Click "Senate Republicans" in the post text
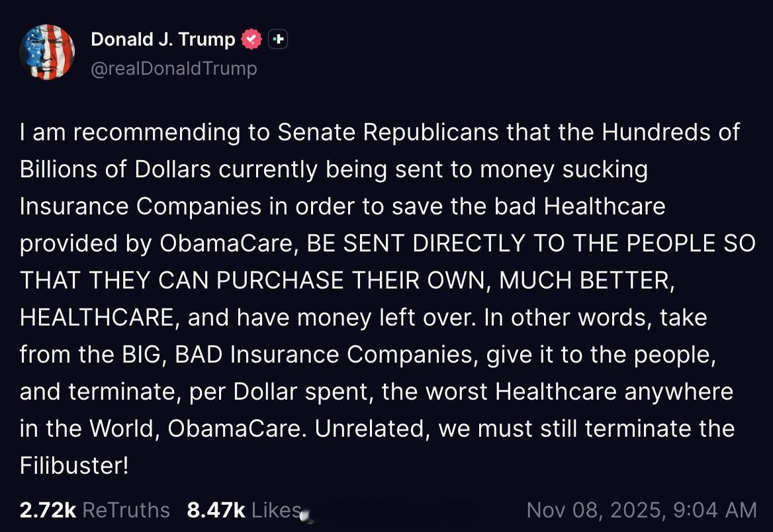The image size is (773, 532). click(387, 132)
